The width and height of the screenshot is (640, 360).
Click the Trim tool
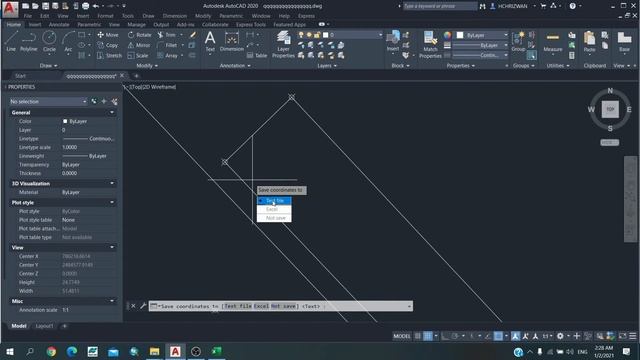point(167,35)
